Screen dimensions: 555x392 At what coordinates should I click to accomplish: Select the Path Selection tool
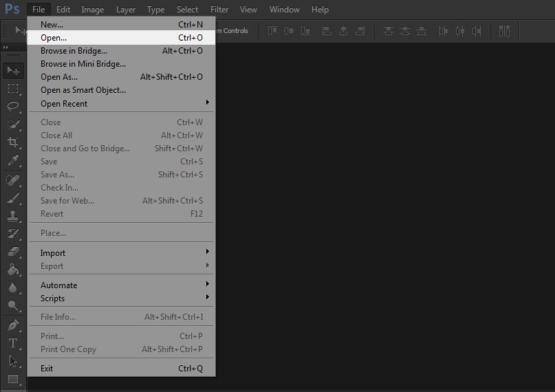click(x=13, y=361)
